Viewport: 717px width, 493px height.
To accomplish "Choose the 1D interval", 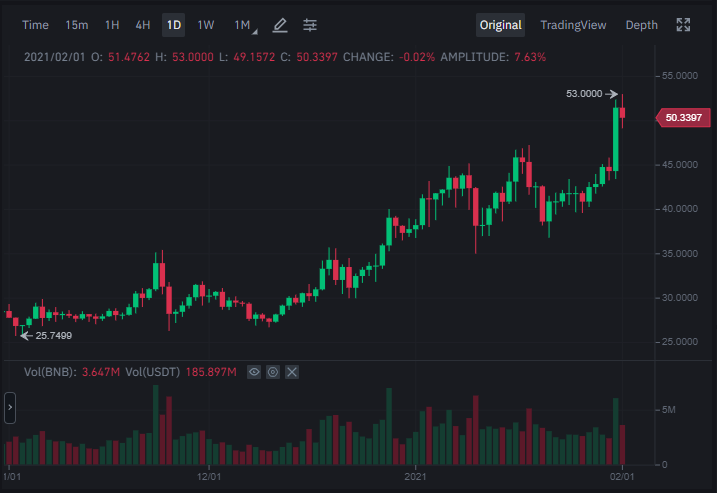I will click(174, 25).
